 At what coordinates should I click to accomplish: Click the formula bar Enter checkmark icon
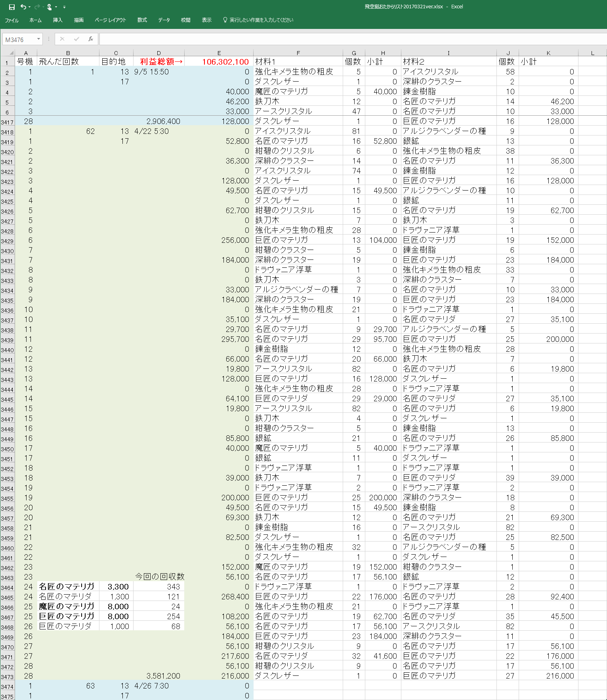[x=76, y=39]
